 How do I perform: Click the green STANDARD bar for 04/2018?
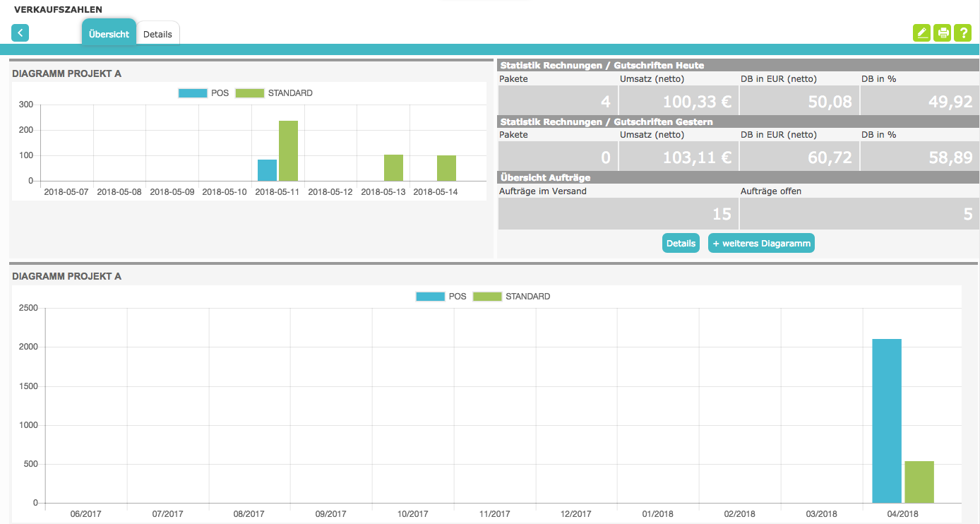(919, 482)
